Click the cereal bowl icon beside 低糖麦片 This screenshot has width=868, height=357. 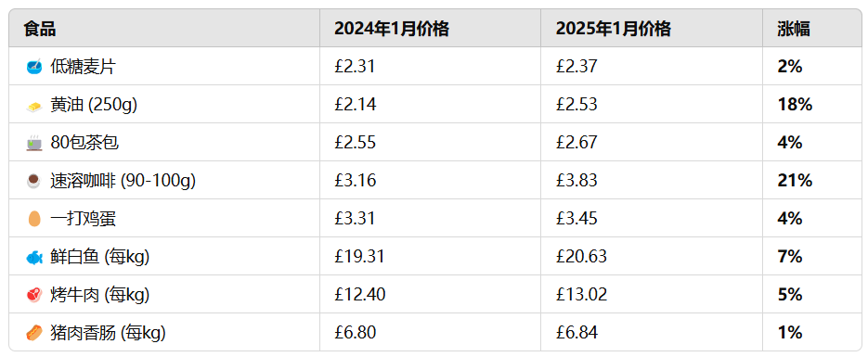(34, 67)
